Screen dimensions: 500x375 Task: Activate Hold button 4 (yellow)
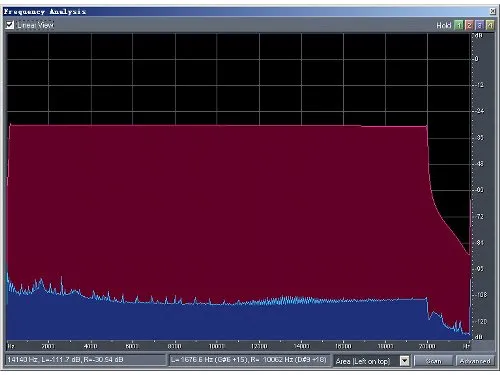(490, 25)
